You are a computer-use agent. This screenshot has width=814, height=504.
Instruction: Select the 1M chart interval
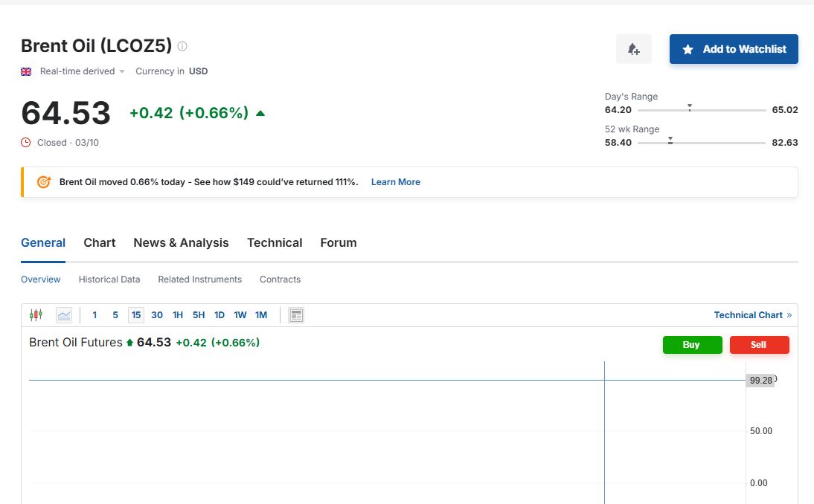click(x=261, y=315)
